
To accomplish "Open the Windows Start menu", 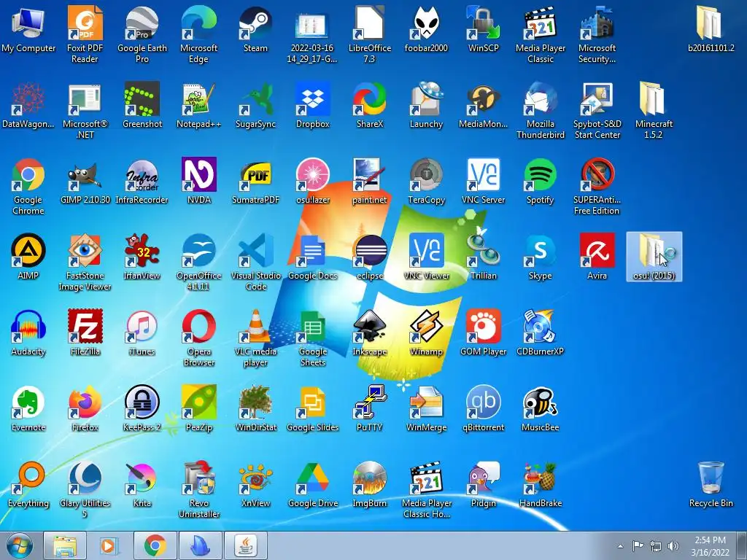I will click(19, 545).
